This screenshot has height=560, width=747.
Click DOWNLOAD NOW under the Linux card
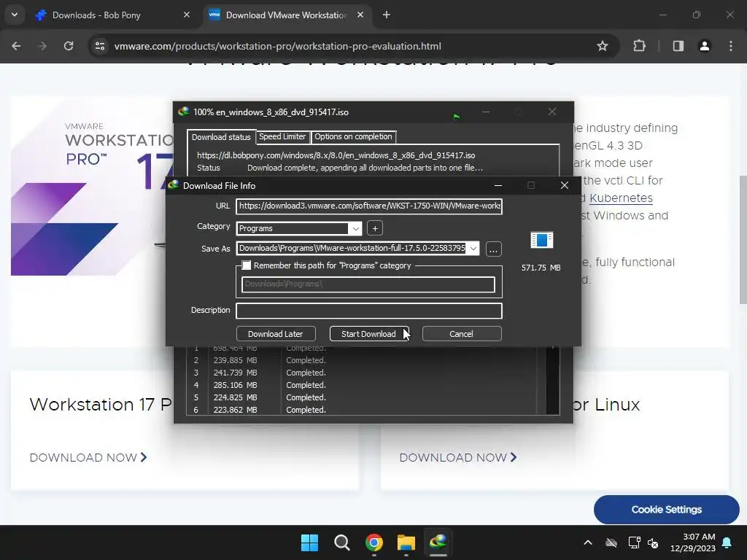click(x=458, y=458)
